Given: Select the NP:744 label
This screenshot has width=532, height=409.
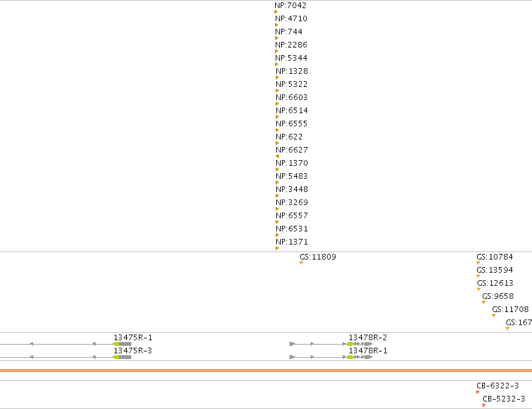Looking at the screenshot, I should (x=289, y=32).
